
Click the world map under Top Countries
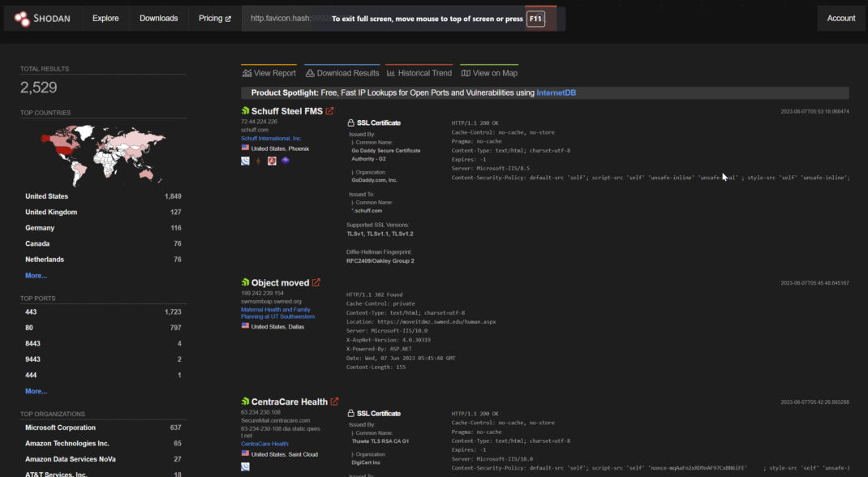tap(103, 155)
